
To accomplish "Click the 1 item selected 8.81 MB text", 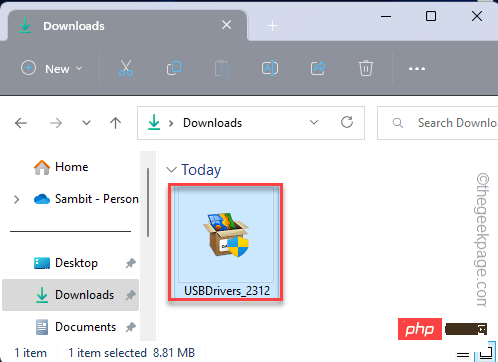I will pyautogui.click(x=132, y=353).
